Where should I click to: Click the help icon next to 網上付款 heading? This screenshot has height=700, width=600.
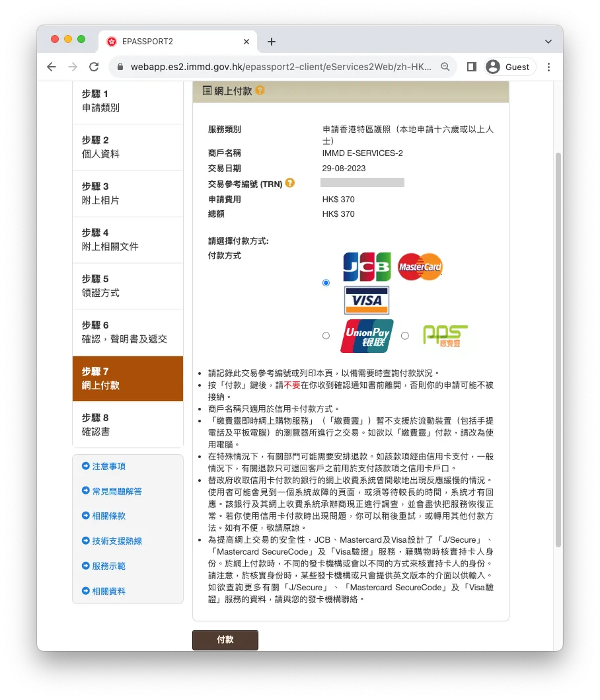[x=260, y=90]
